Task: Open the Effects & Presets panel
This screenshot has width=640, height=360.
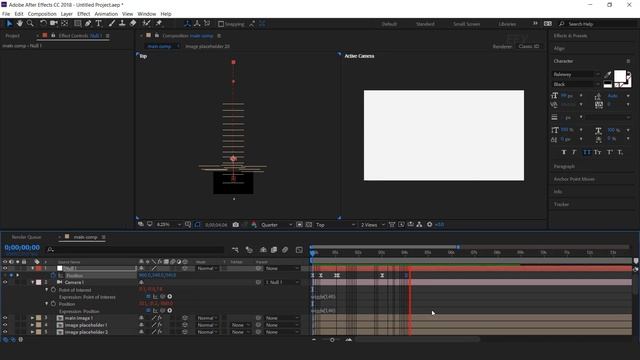Action: tap(570, 36)
